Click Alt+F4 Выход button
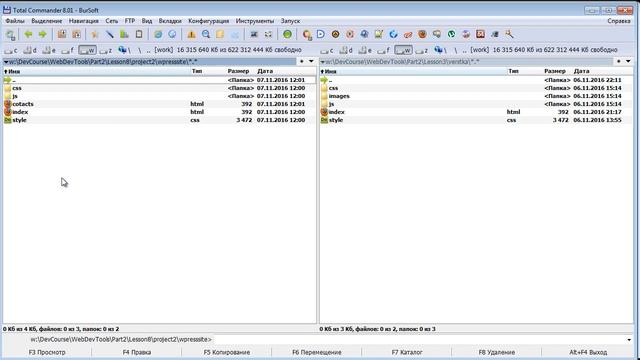The image size is (640, 360). click(x=588, y=352)
